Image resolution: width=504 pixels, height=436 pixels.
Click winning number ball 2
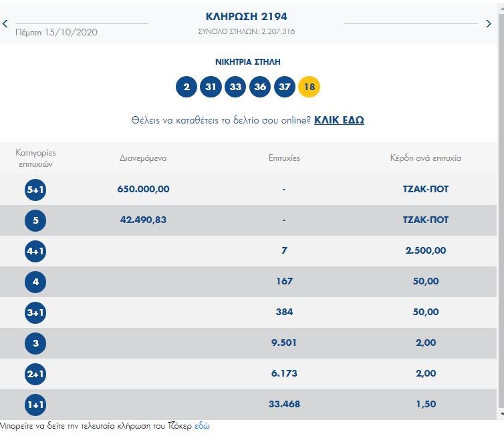click(186, 86)
